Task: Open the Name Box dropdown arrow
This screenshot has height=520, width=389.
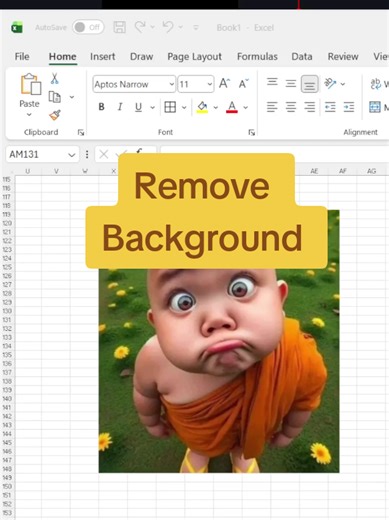Action: pos(71,155)
